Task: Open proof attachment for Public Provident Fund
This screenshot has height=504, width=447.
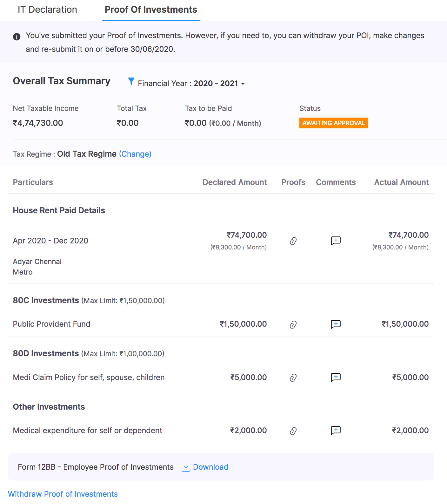Action: pyautogui.click(x=293, y=324)
